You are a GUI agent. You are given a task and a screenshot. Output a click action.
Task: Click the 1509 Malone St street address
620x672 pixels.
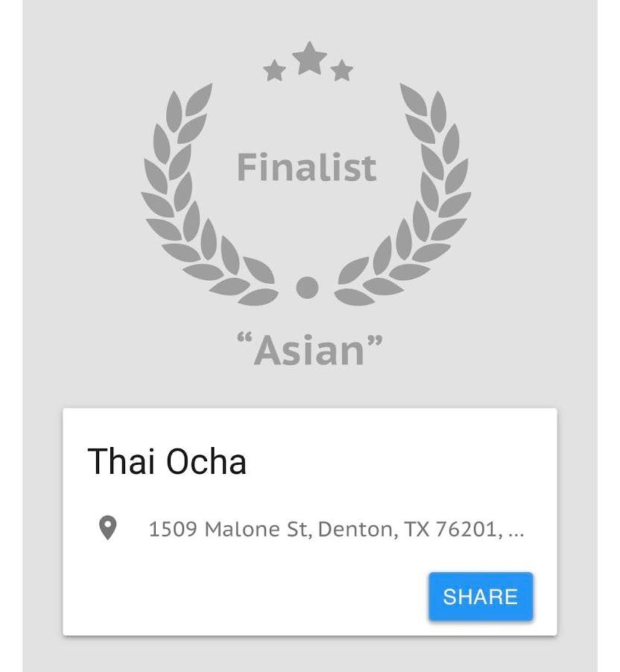coord(231,530)
